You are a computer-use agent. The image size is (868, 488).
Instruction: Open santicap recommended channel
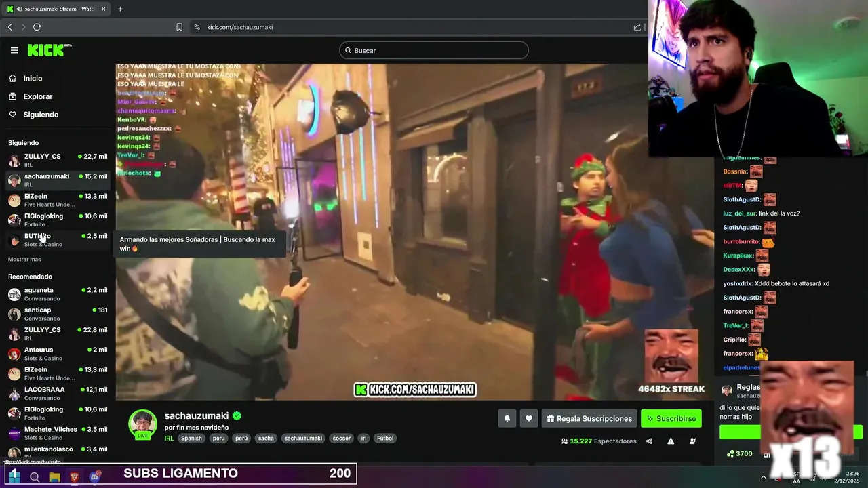58,314
